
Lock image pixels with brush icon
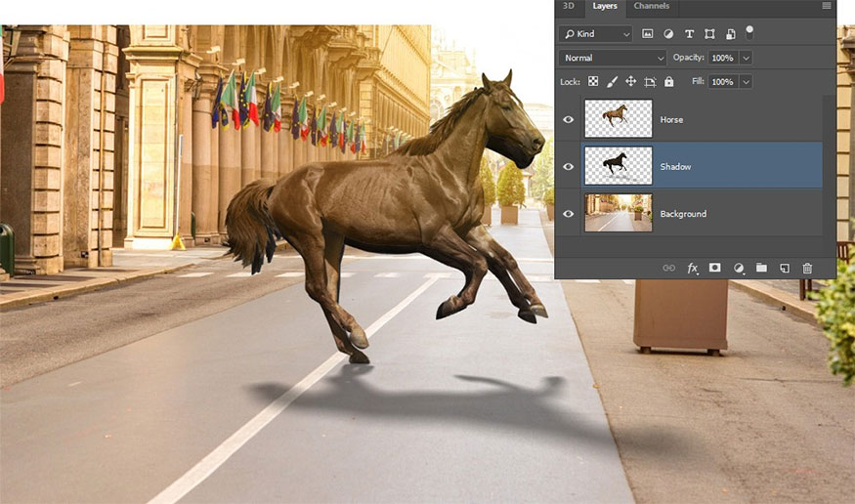pyautogui.click(x=612, y=82)
